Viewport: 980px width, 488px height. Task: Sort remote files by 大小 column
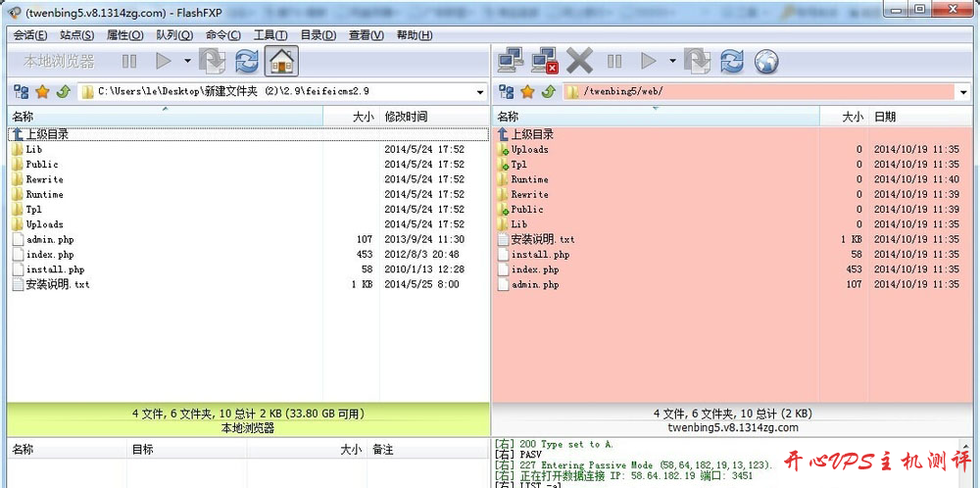click(x=844, y=117)
